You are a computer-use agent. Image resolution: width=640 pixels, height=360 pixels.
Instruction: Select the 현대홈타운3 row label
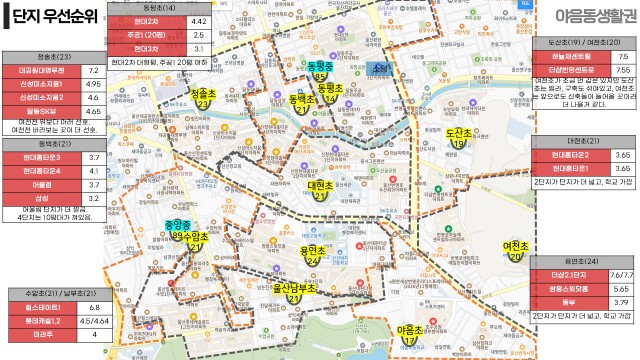click(x=42, y=158)
